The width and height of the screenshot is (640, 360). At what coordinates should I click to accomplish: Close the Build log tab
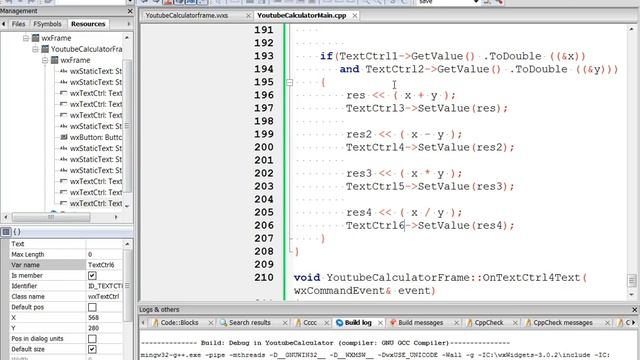(x=380, y=323)
